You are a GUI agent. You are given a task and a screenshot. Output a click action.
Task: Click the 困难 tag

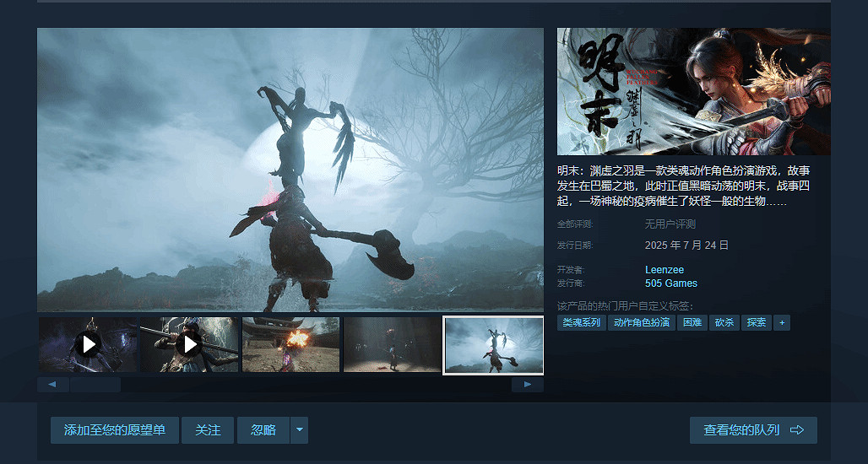pos(692,323)
